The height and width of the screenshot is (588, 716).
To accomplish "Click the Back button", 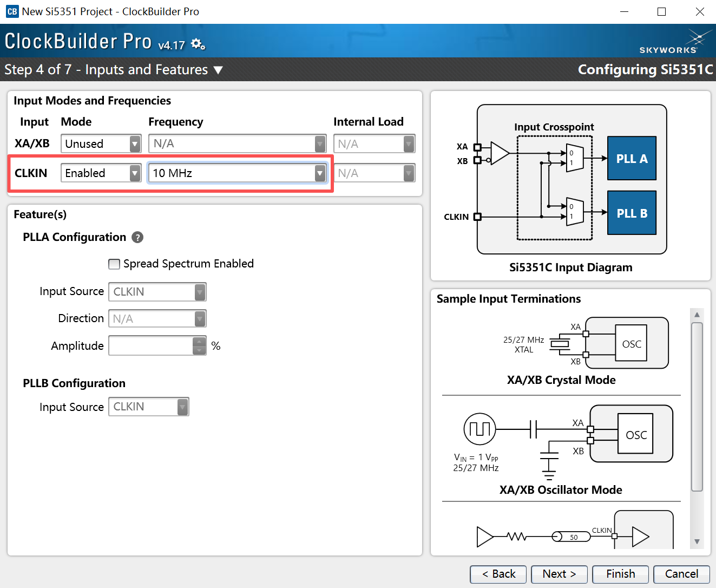I will [498, 574].
